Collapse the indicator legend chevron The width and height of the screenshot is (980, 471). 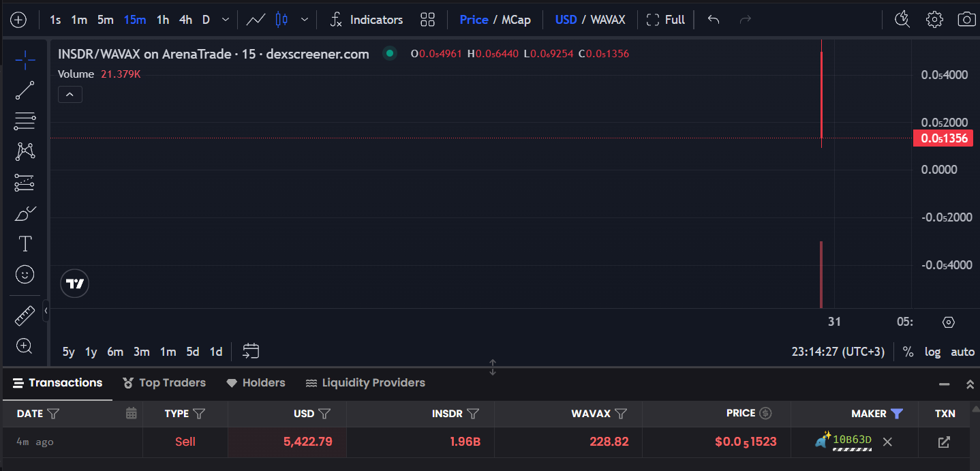pyautogui.click(x=70, y=95)
